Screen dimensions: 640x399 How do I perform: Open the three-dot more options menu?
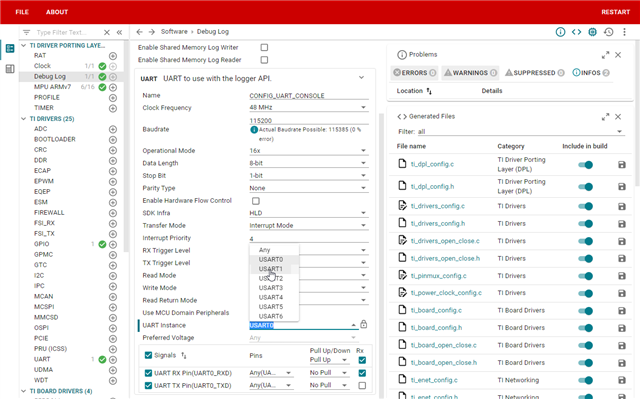pos(624,32)
